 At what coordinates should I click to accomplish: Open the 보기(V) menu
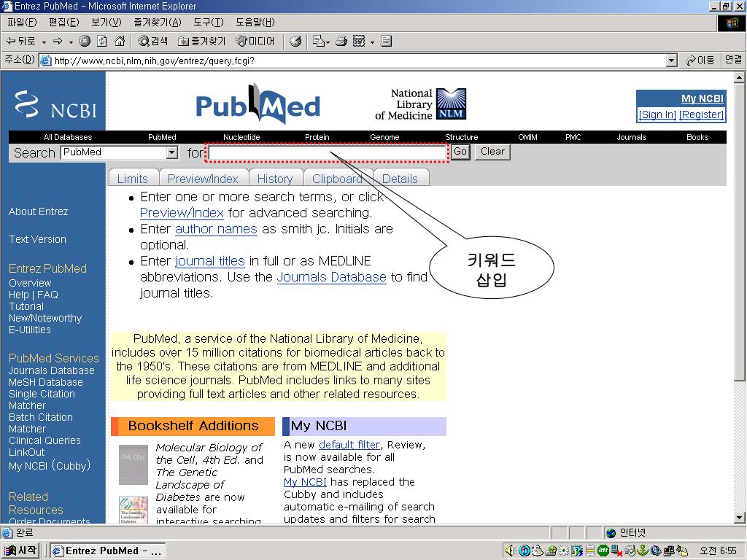tap(107, 23)
